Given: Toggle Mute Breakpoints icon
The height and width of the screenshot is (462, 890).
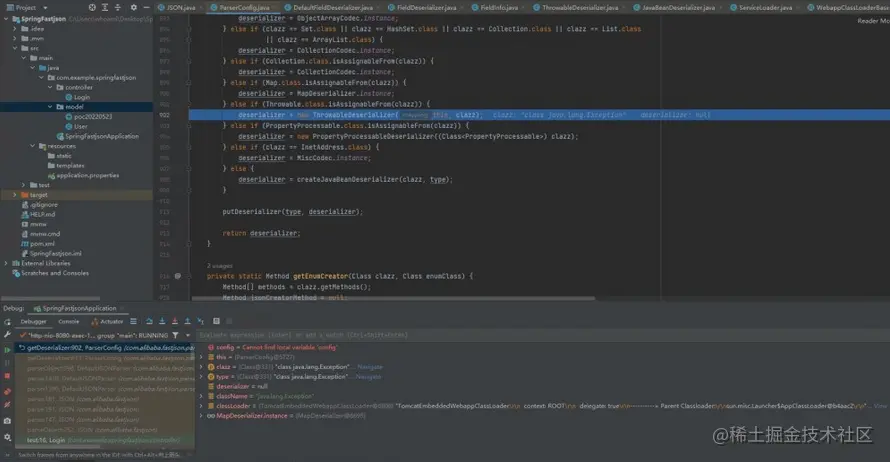Looking at the screenshot, I should 7,405.
